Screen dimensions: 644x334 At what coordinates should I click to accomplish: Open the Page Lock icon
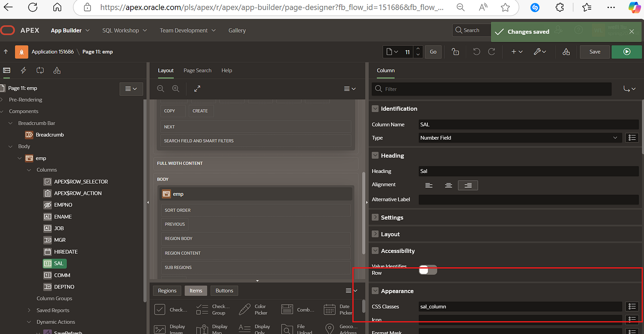point(455,52)
